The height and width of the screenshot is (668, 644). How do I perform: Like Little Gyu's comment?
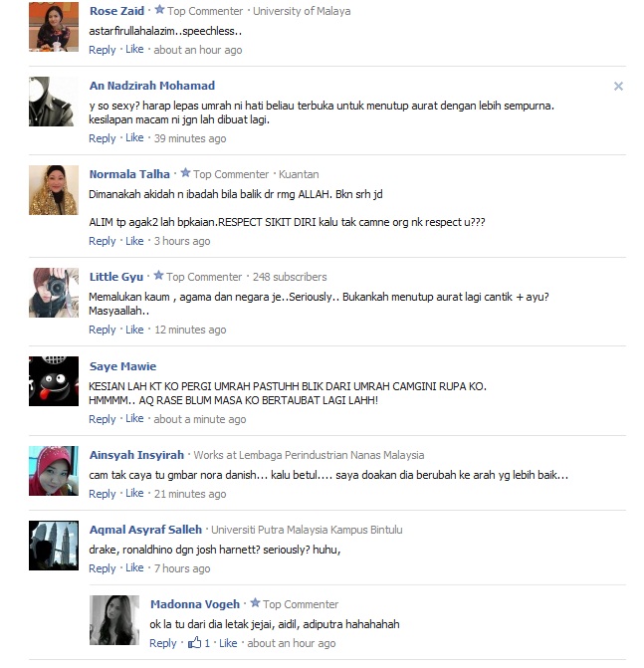(134, 330)
